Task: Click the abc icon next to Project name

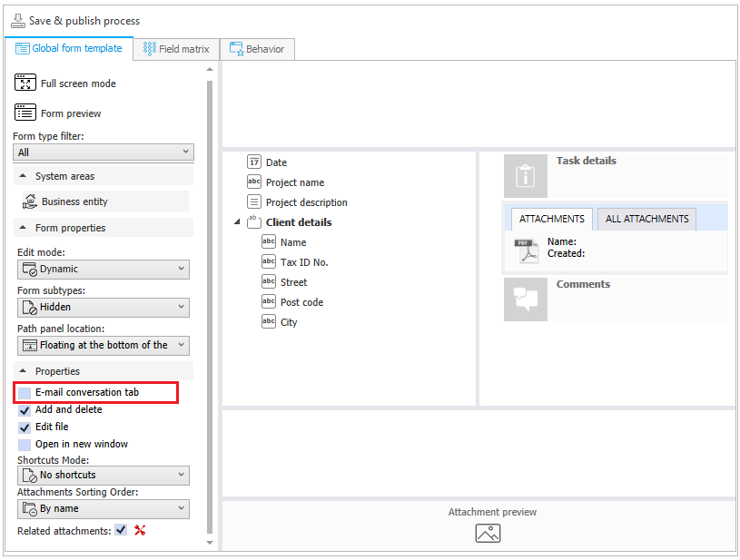Action: click(x=254, y=182)
